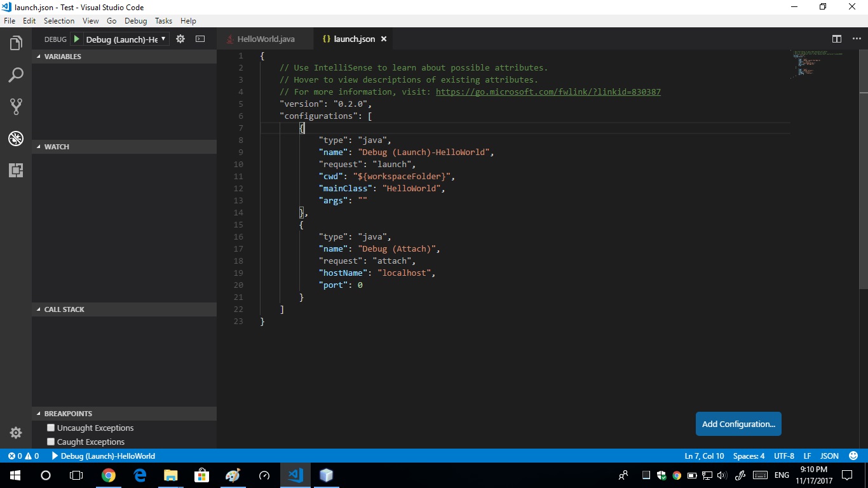Enable Caught Exceptions breakpoint
The image size is (868, 488).
tap(51, 442)
